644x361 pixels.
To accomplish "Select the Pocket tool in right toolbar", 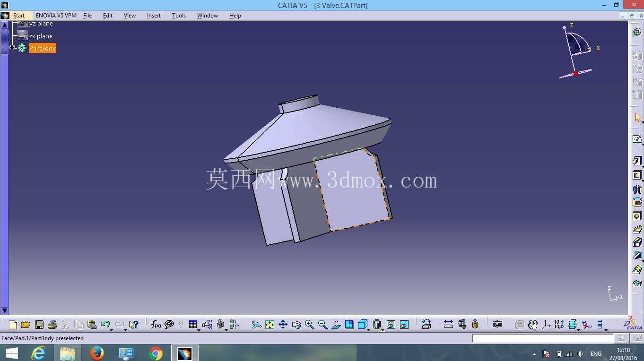I will tap(637, 175).
